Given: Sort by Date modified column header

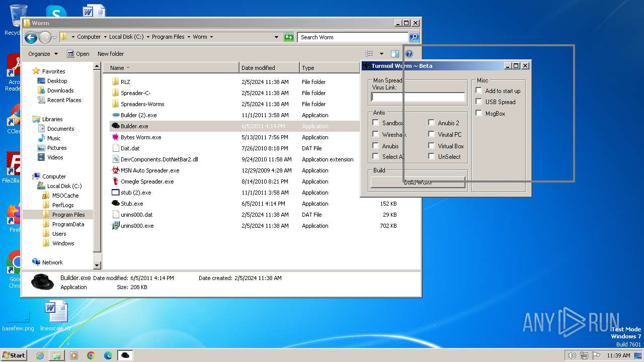Looking at the screenshot, I should (x=269, y=68).
